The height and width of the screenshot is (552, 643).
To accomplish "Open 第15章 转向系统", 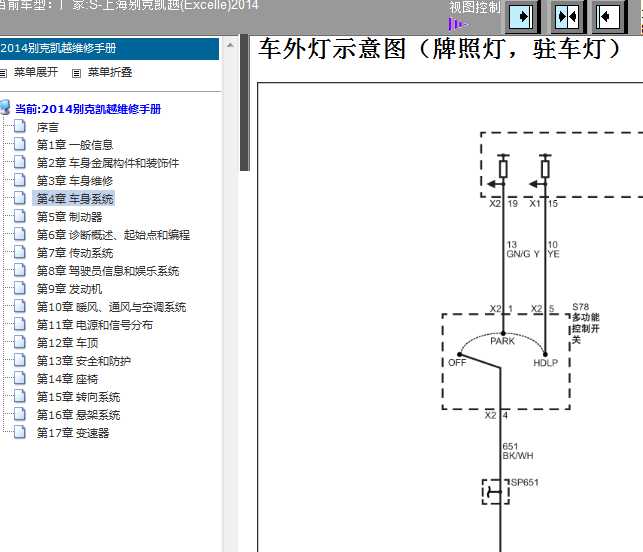I will pos(78,397).
